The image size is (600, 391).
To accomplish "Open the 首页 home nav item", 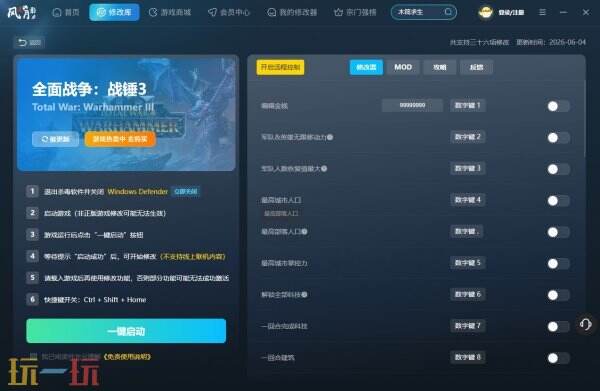I will point(65,12).
